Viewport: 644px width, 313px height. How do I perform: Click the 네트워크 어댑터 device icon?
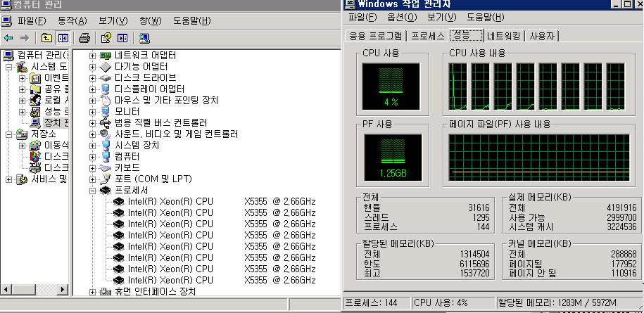click(106, 56)
